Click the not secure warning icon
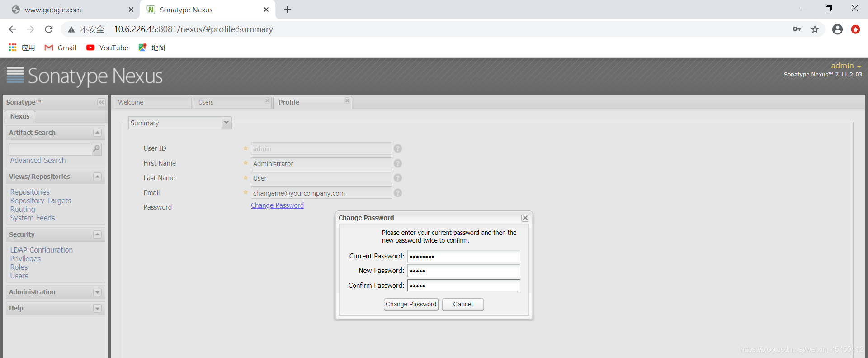The width and height of the screenshot is (868, 358). coord(71,29)
